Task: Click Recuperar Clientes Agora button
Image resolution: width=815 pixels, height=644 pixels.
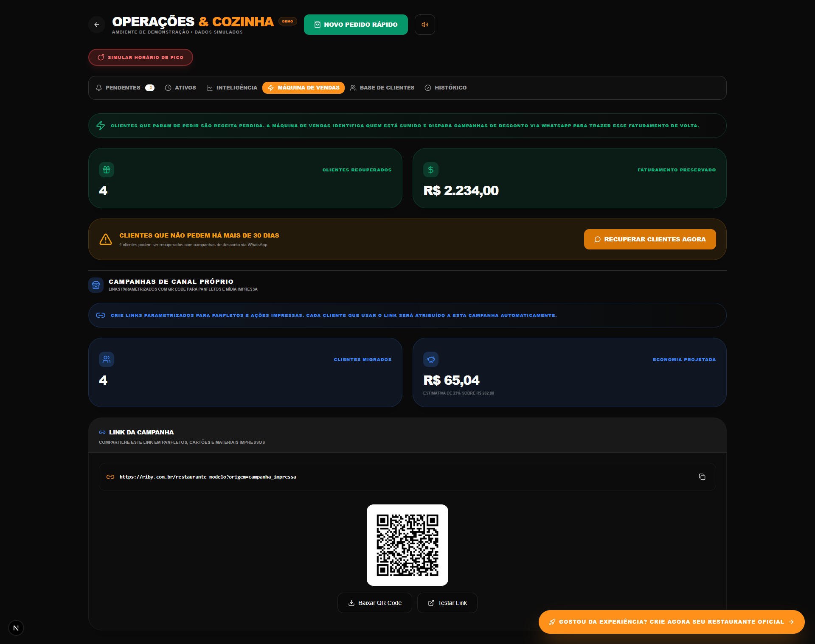Action: 650,239
